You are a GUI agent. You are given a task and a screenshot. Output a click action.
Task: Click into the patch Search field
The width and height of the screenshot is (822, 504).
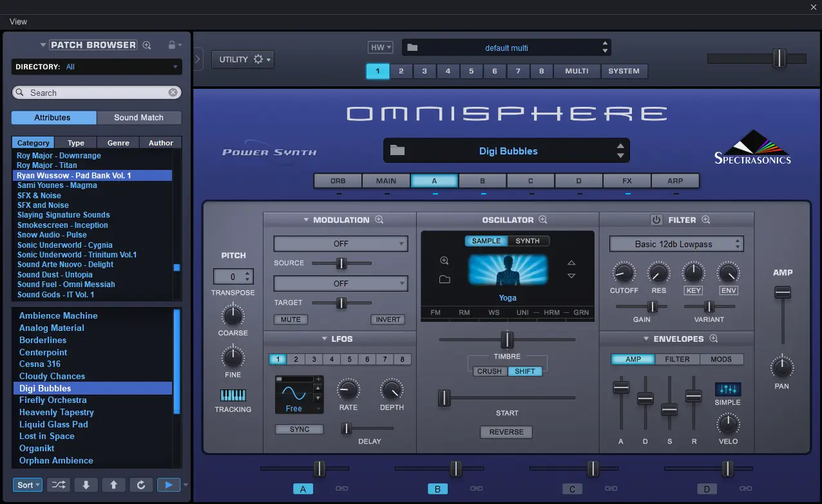95,93
